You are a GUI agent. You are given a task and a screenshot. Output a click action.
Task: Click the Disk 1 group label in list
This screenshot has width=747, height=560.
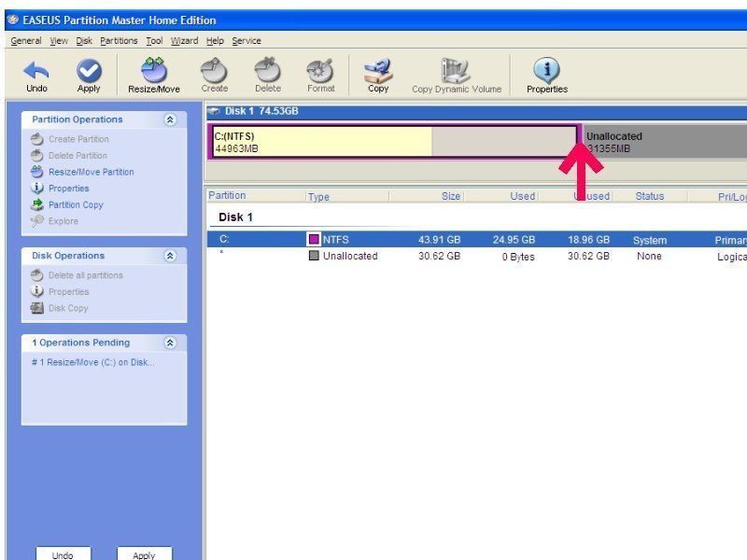235,217
